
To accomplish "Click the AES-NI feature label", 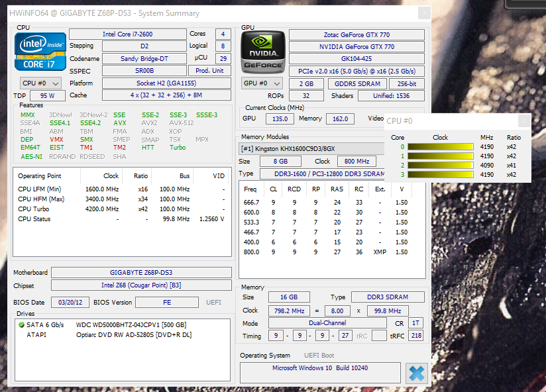I will [31, 156].
